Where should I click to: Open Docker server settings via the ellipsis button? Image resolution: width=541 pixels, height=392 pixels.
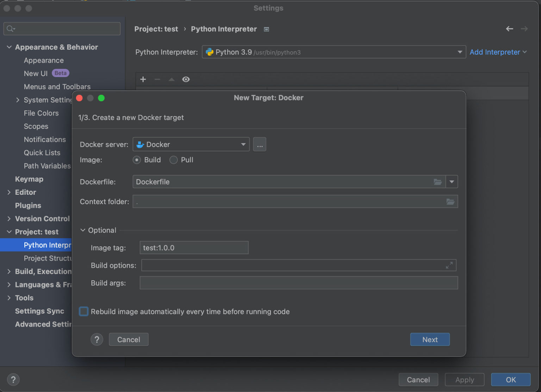click(x=260, y=144)
